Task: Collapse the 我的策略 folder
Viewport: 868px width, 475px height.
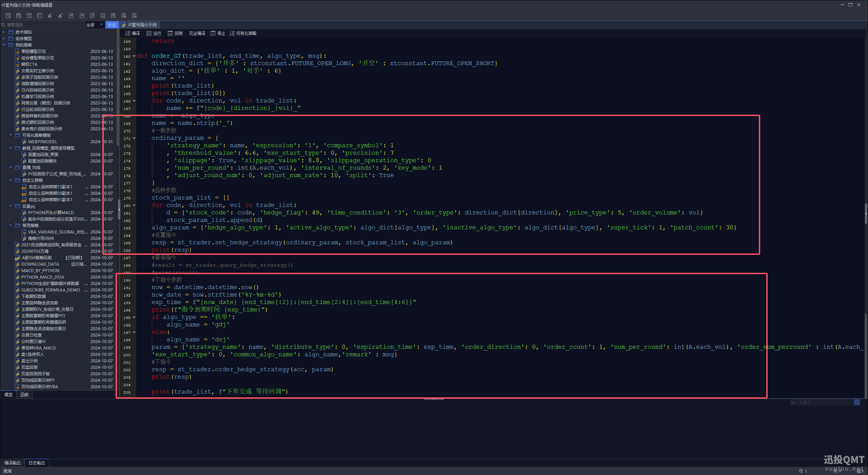Action: pos(4,45)
